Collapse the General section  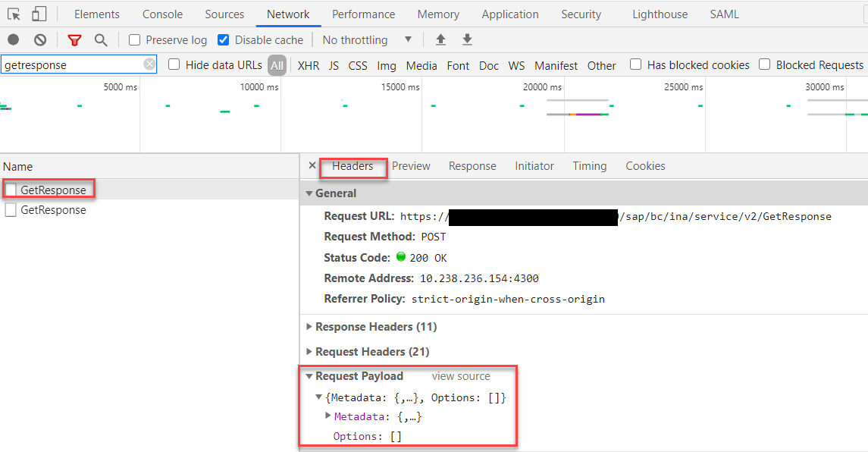coord(309,193)
